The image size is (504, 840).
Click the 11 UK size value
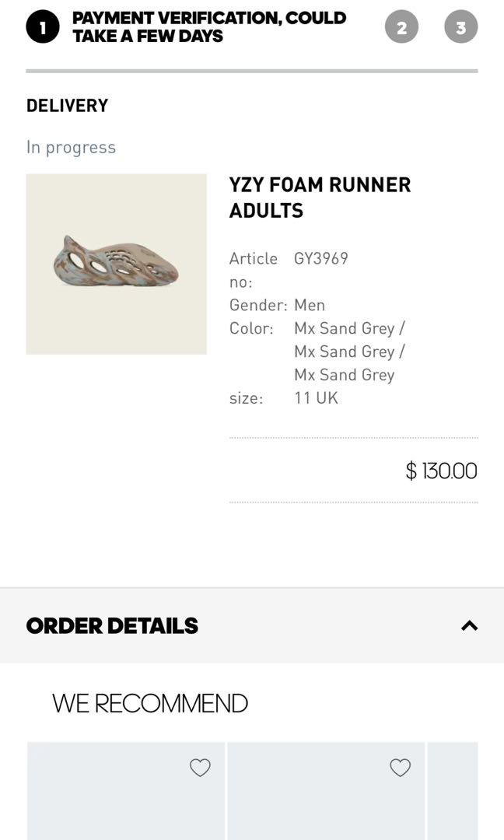click(316, 398)
